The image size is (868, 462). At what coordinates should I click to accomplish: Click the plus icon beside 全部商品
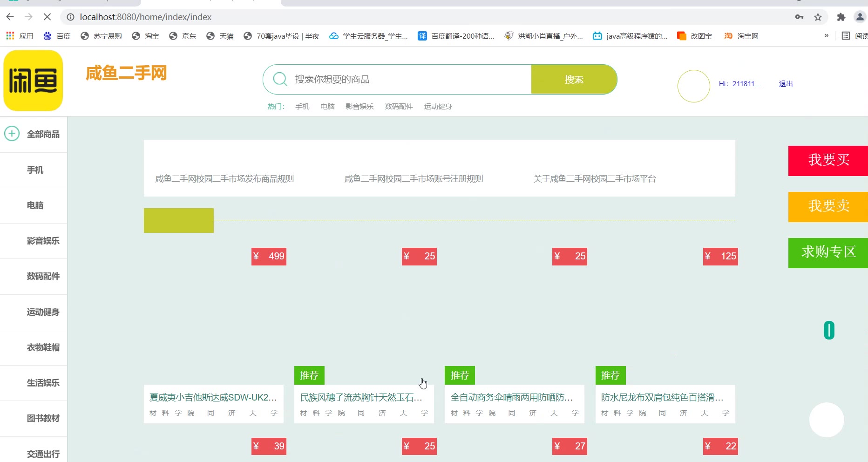tap(12, 134)
